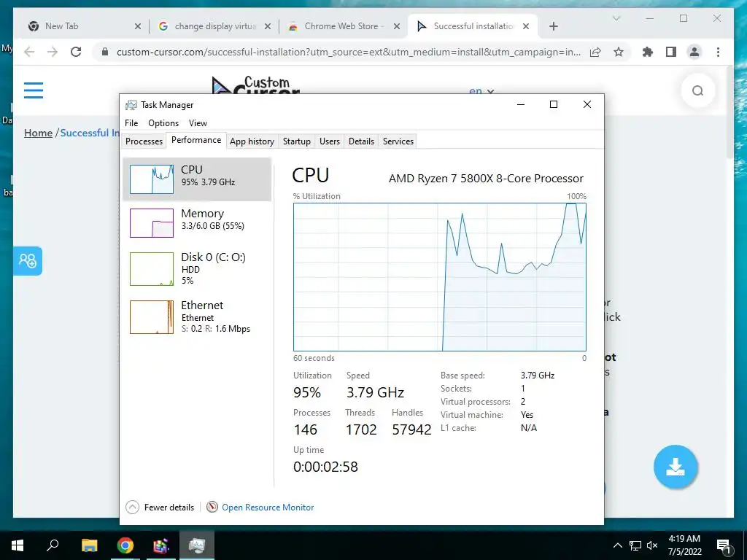747x560 pixels.
Task: Open a new Chrome tab with plus
Action: 553,26
